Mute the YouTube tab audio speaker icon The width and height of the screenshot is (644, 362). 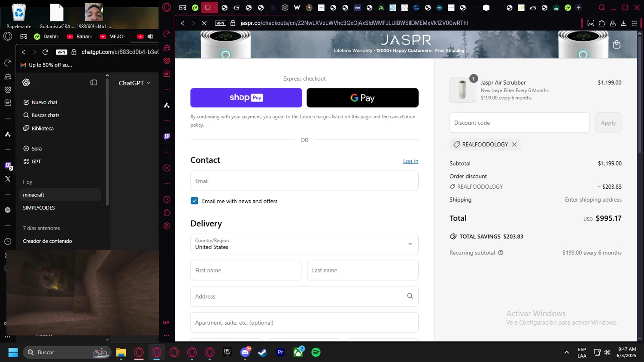coord(150,36)
